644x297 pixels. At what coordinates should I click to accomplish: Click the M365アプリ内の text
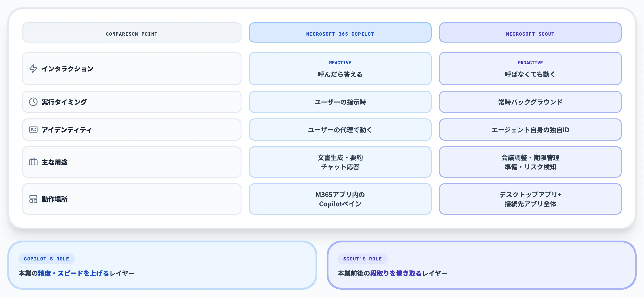(x=340, y=195)
